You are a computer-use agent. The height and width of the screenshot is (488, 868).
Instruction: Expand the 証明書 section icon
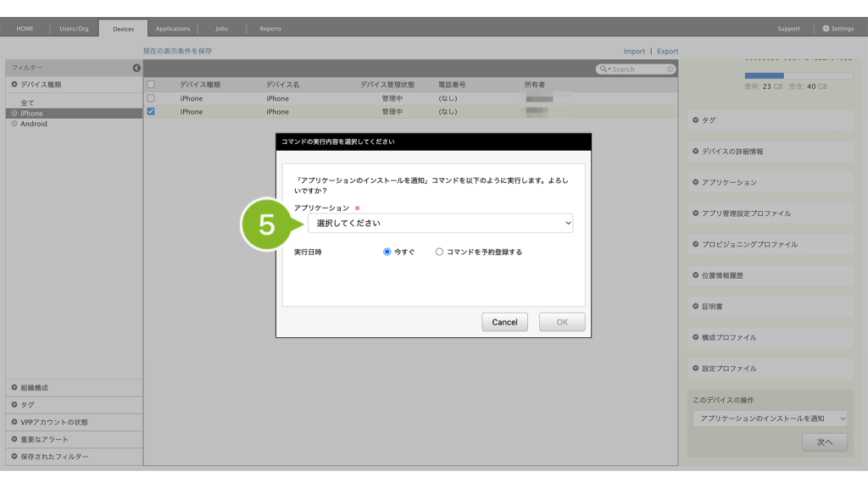696,307
